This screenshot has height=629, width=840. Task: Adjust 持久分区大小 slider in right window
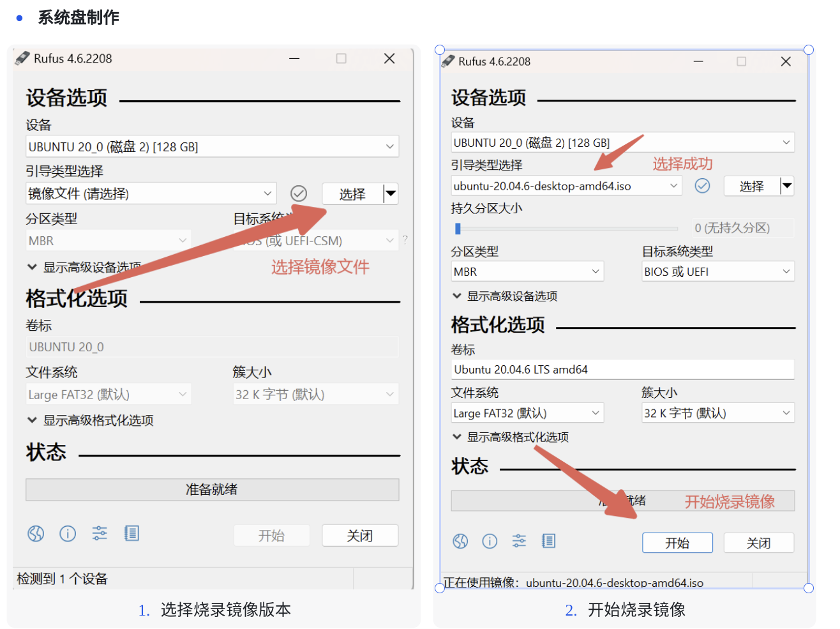tap(458, 228)
